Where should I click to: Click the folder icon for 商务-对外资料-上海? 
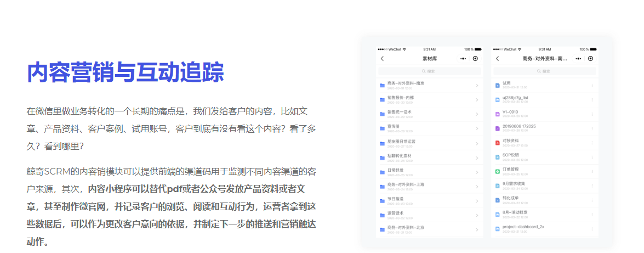(383, 187)
